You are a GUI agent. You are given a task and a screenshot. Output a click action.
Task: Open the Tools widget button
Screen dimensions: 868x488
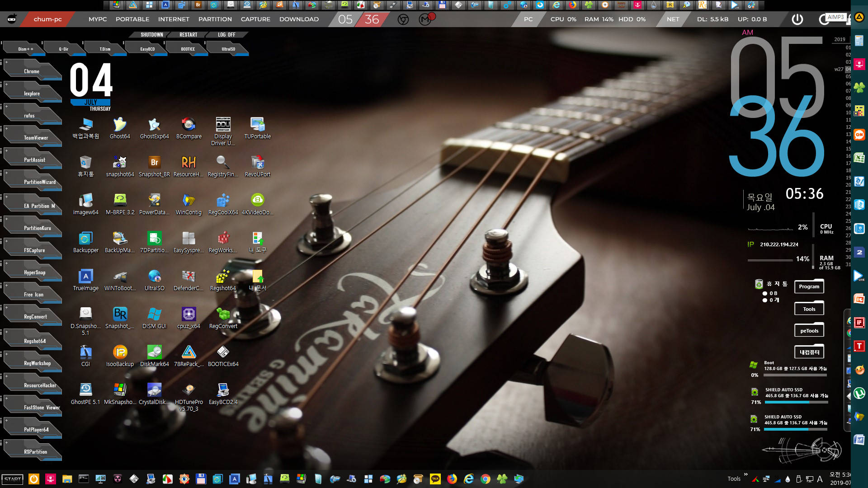pos(809,309)
